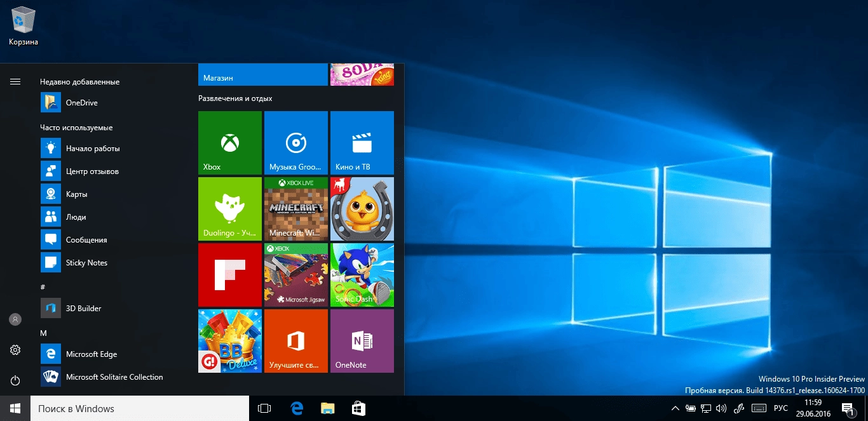Open the OneNote tile
Image resolution: width=868 pixels, height=421 pixels.
point(362,341)
